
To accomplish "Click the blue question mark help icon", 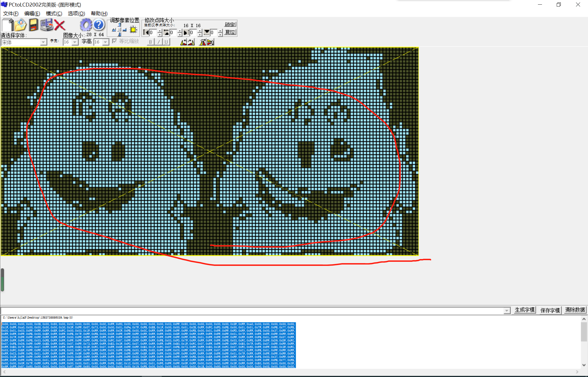I will pos(99,25).
